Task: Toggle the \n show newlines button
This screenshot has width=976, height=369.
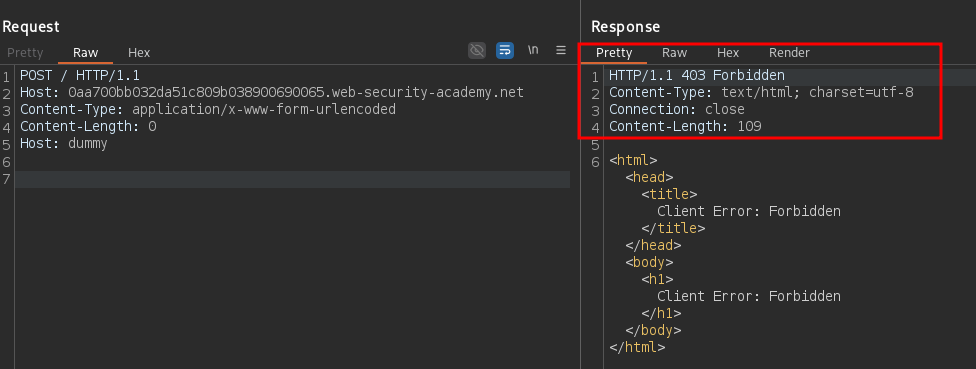Action: pyautogui.click(x=533, y=50)
